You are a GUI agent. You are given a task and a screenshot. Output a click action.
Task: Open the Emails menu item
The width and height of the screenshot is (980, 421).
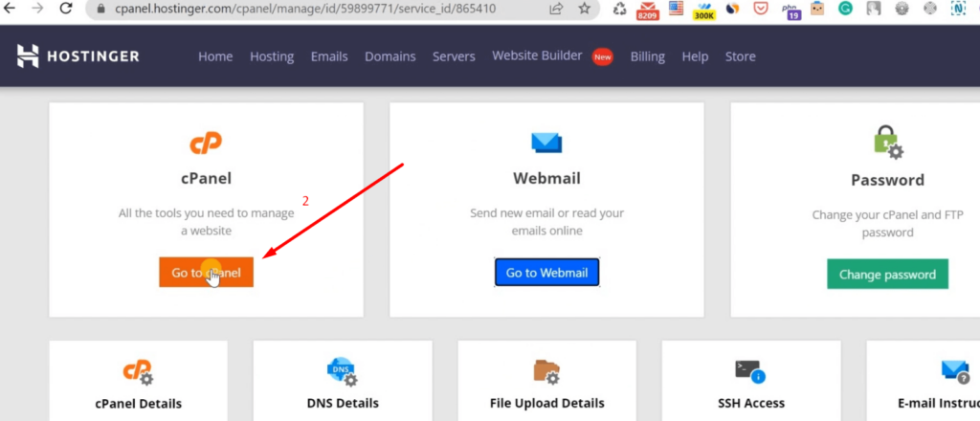[329, 56]
